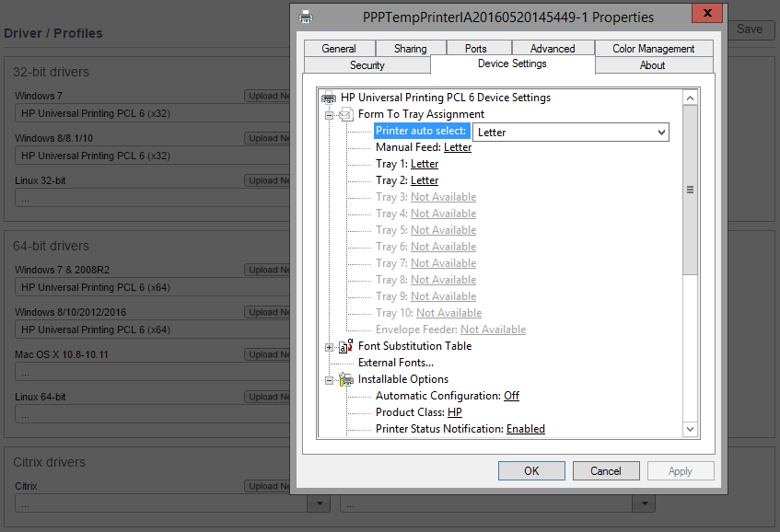The image size is (780, 532).
Task: Click Upload New for Windows 7 & 2008R2
Action: [x=267, y=270]
